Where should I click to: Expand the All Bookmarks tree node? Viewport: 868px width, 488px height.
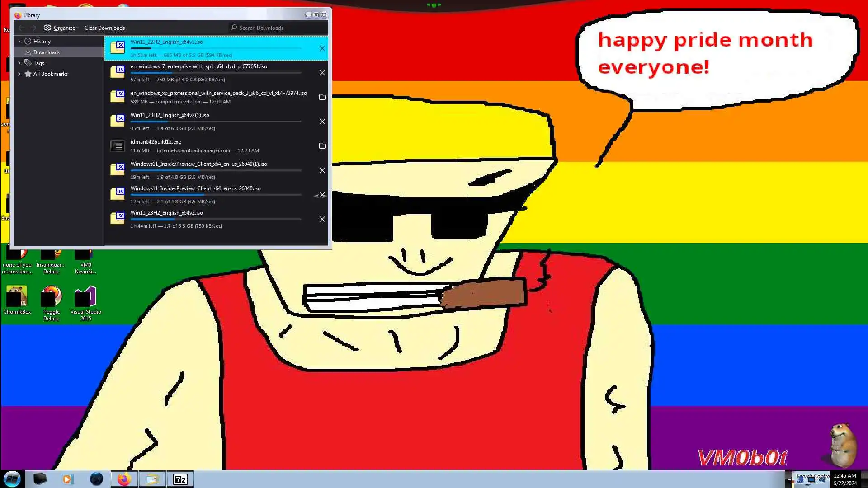pos(19,74)
